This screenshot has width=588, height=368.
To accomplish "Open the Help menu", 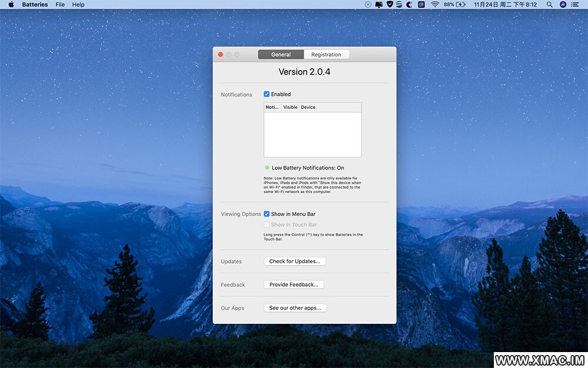I will pos(78,5).
